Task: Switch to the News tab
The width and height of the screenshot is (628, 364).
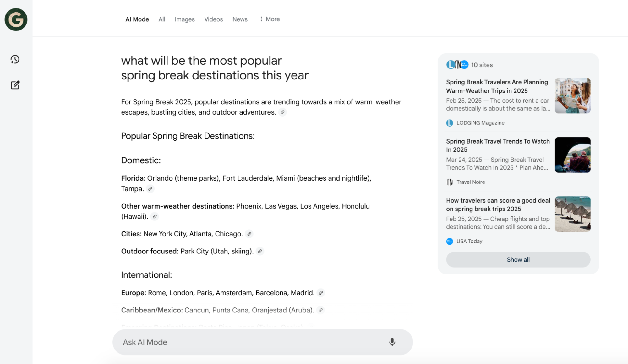Action: (240, 19)
